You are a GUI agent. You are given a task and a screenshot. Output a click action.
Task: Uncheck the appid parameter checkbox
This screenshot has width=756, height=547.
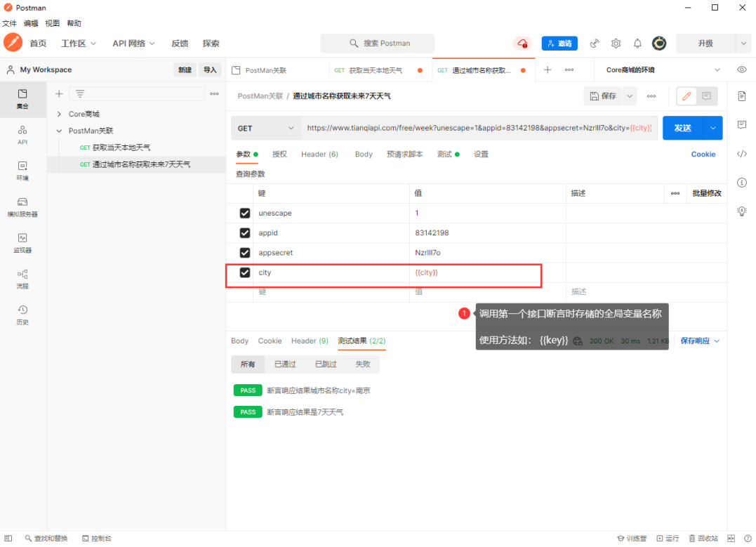click(245, 233)
